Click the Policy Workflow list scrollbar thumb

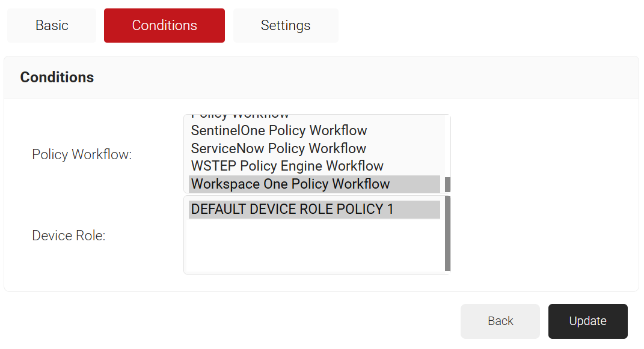pos(447,184)
